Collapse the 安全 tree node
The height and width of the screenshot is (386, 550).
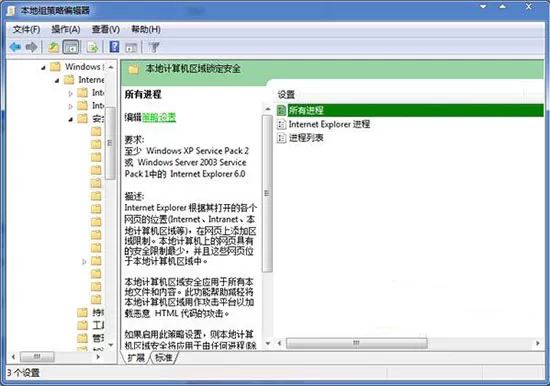(x=71, y=119)
